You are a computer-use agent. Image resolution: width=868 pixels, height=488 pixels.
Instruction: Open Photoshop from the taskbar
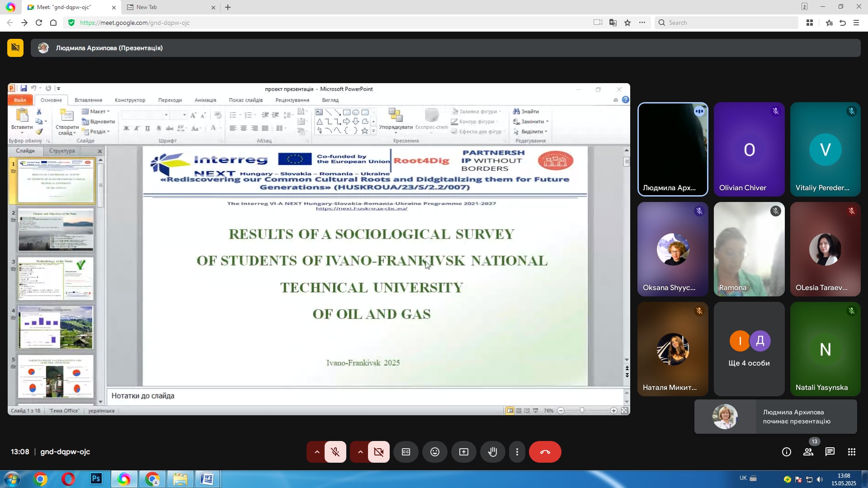(x=96, y=479)
